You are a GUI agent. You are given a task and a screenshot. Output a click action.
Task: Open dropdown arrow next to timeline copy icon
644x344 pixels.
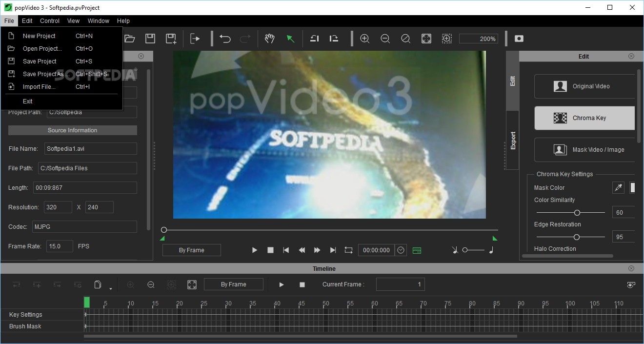coord(111,288)
